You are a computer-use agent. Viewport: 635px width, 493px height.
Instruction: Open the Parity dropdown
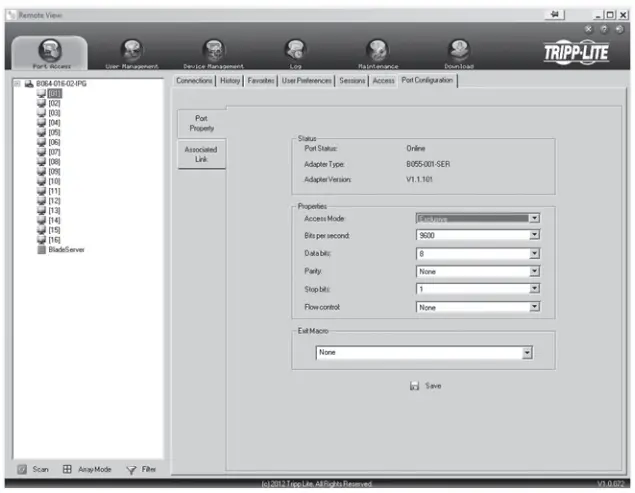click(x=535, y=271)
